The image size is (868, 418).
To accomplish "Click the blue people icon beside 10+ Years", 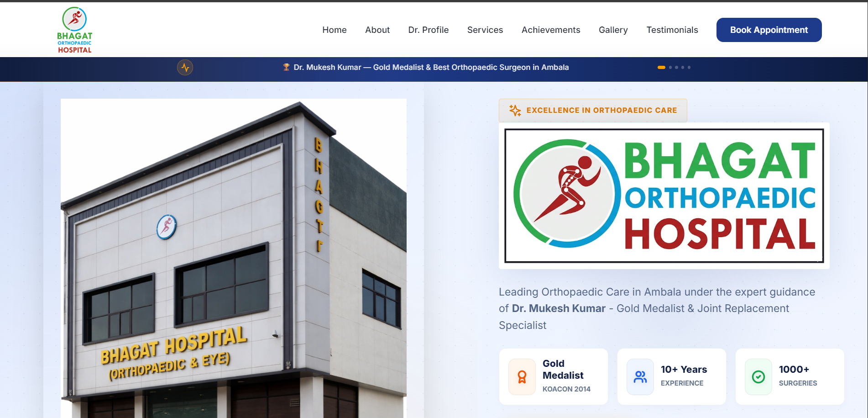I will tap(640, 377).
